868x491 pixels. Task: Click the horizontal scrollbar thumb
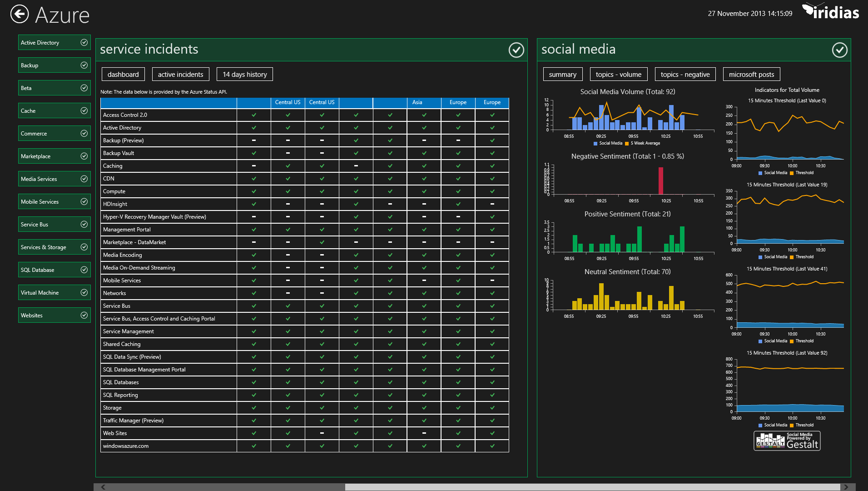click(x=592, y=487)
